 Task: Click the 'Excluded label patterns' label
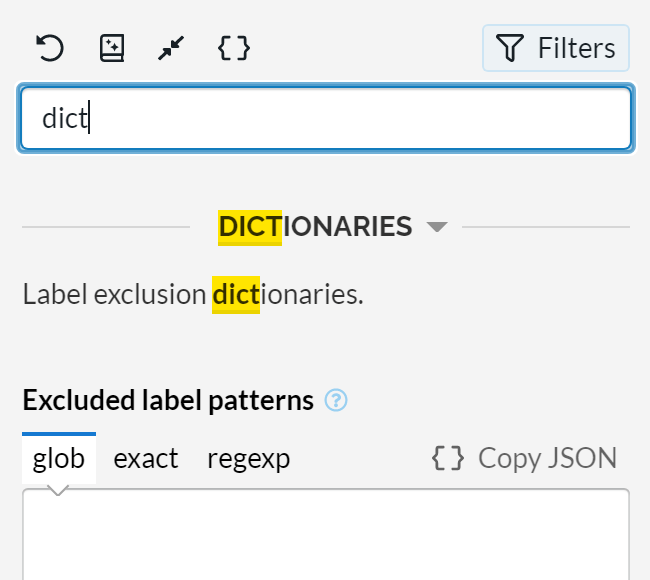[x=168, y=400]
